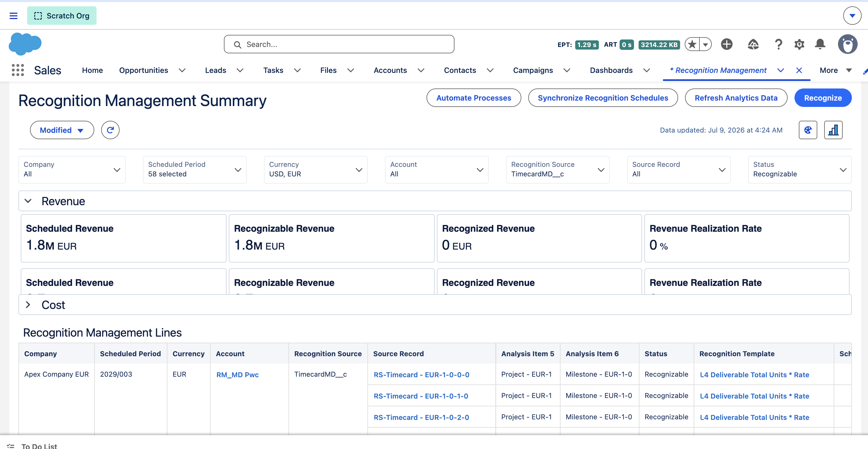Open the Scheduled Period filter dropdown
Screen dimensions: 868x449
click(195, 169)
